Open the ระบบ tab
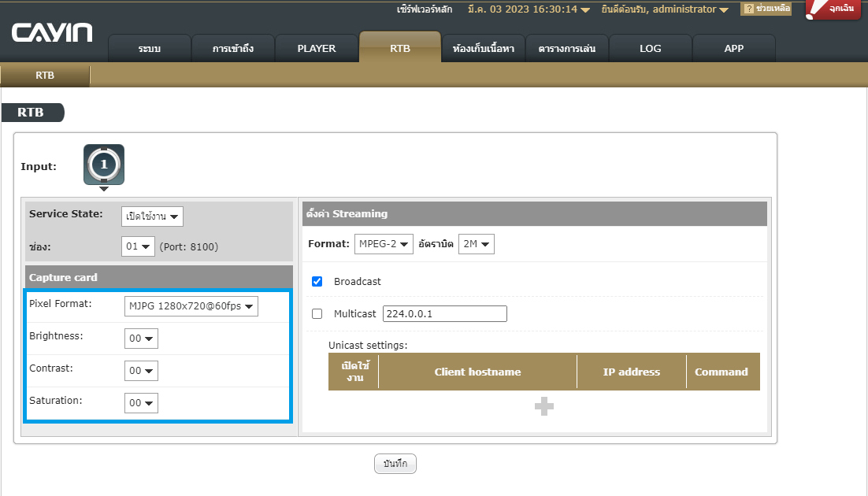868x496 pixels. (x=150, y=49)
